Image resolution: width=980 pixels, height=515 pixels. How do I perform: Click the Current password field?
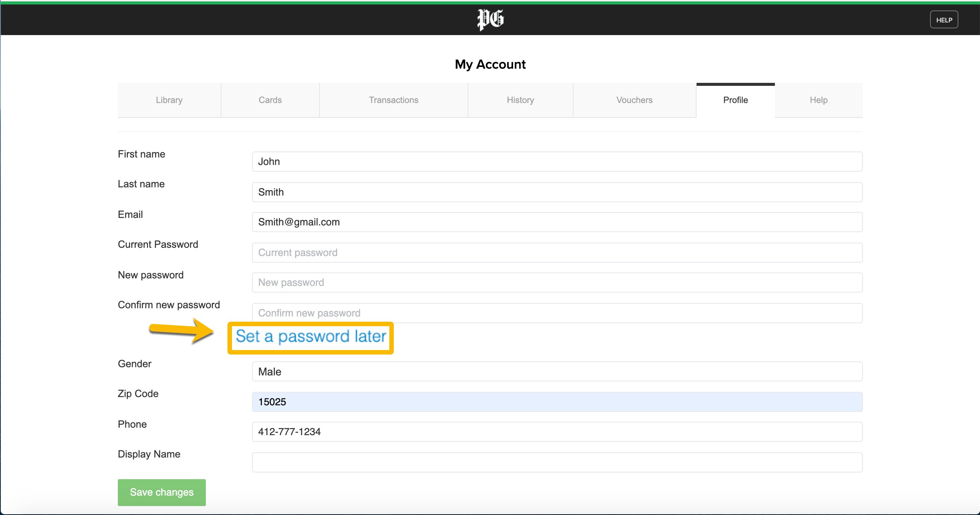click(x=557, y=253)
